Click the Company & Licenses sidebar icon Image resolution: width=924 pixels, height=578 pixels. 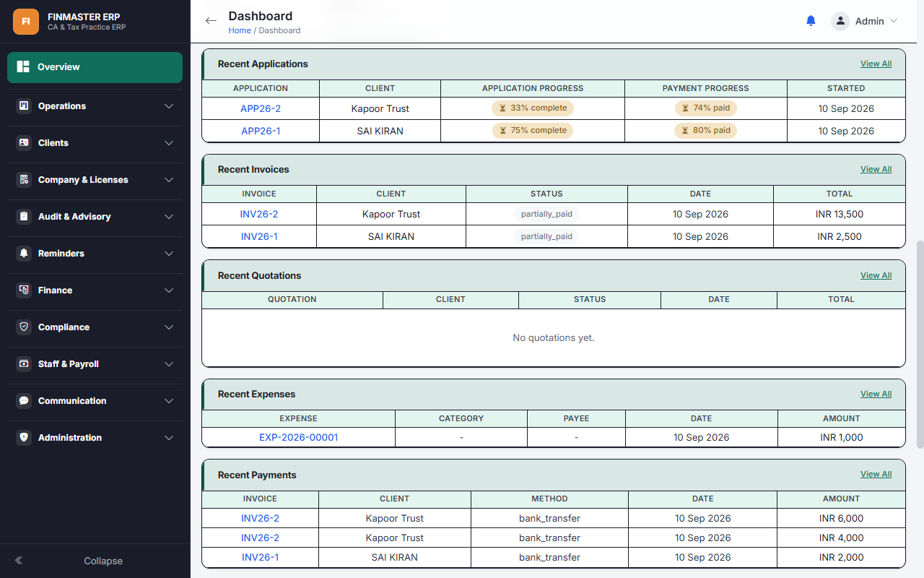pyautogui.click(x=24, y=180)
